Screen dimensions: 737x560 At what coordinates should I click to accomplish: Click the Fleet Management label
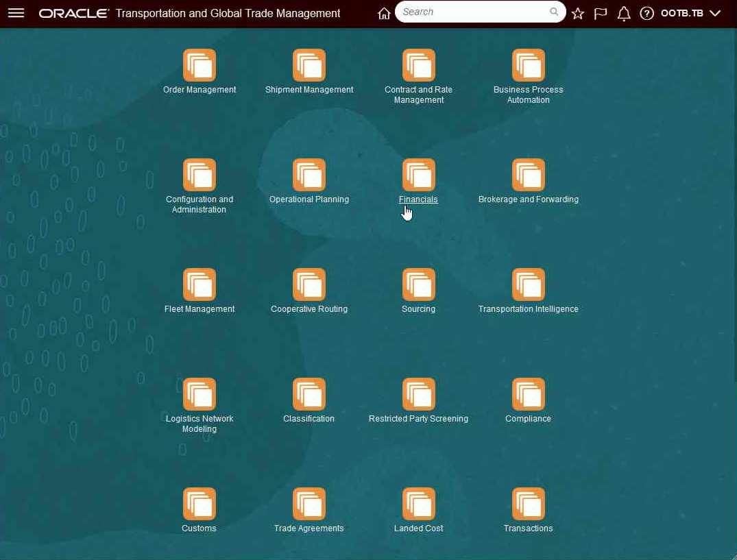tap(200, 309)
